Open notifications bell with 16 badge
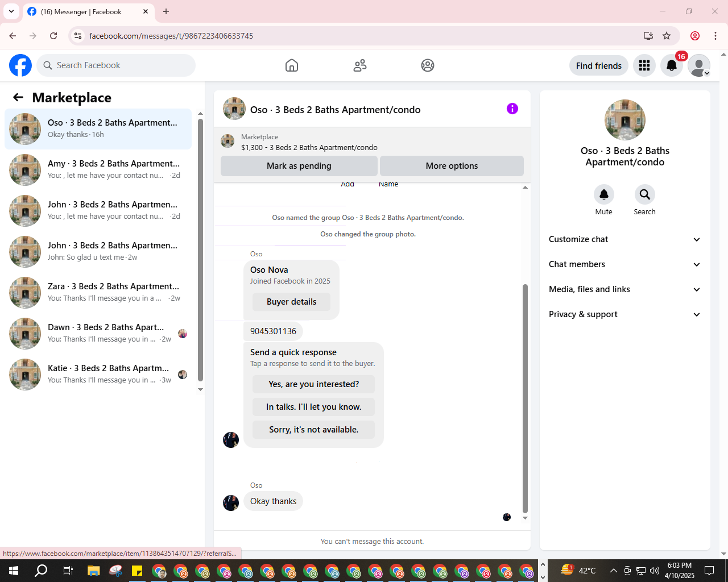 672,65
